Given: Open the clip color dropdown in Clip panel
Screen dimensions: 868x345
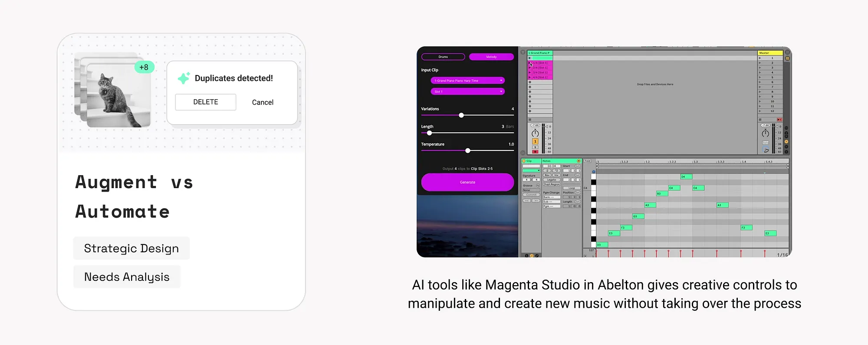Looking at the screenshot, I should [x=531, y=170].
